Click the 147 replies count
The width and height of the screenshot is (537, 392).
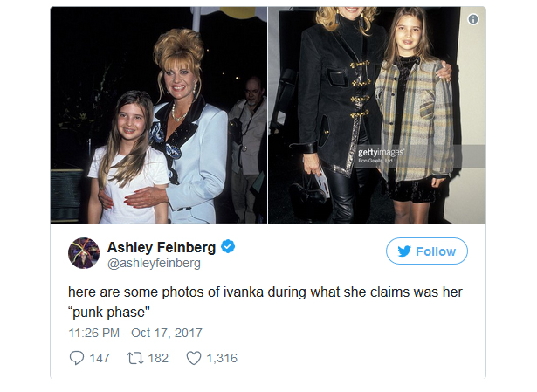coord(100,358)
